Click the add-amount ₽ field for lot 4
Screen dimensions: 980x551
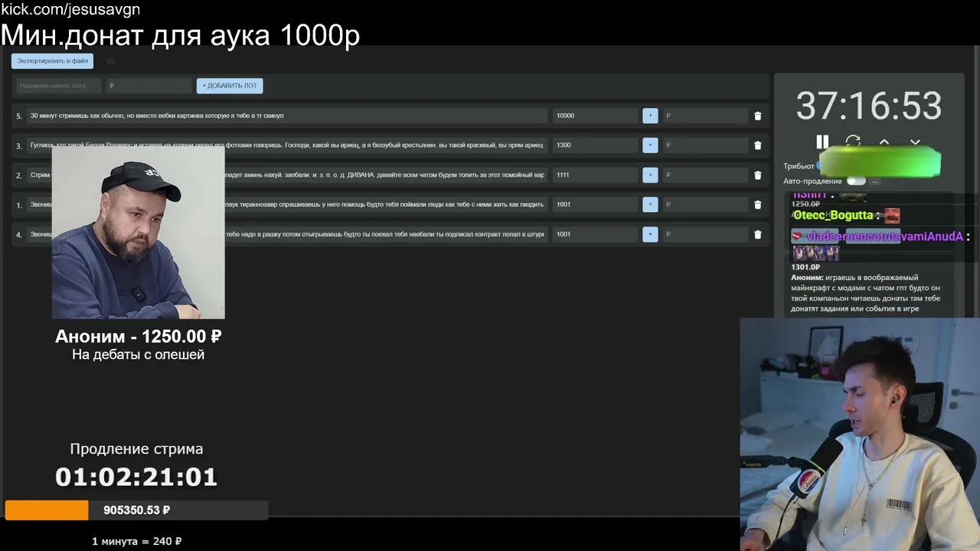pyautogui.click(x=705, y=234)
